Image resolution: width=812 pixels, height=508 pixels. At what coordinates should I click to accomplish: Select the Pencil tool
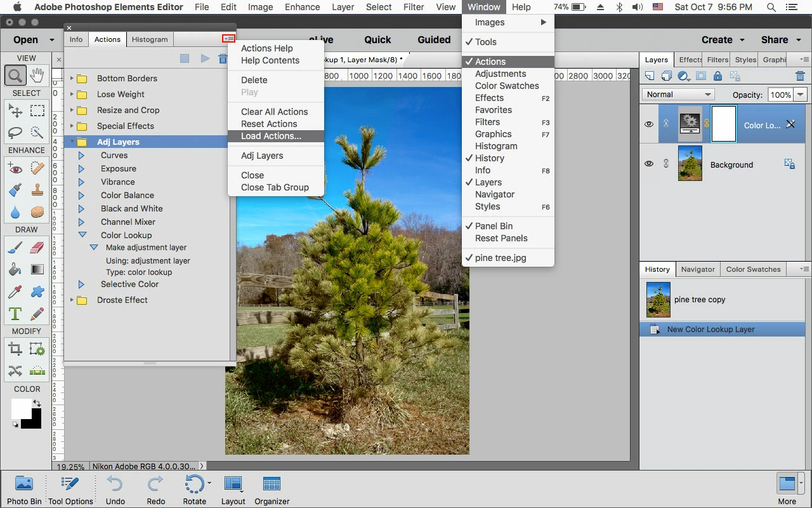click(37, 314)
